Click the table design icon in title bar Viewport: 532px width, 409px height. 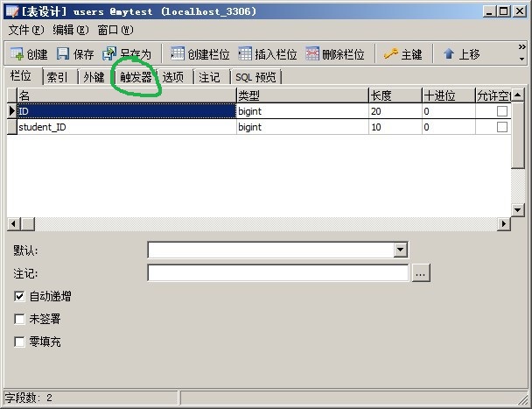[x=12, y=11]
